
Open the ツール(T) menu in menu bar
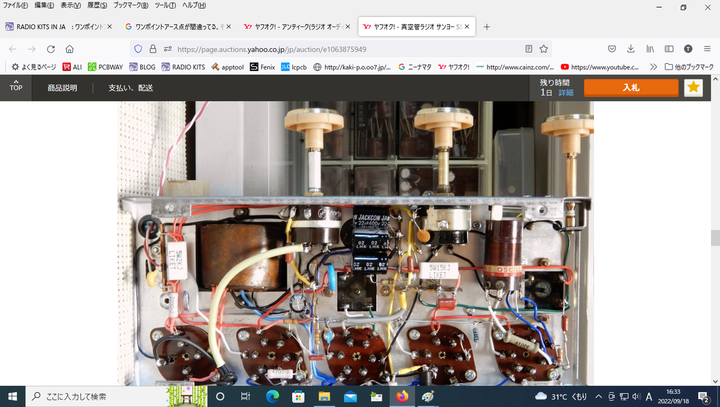[164, 6]
